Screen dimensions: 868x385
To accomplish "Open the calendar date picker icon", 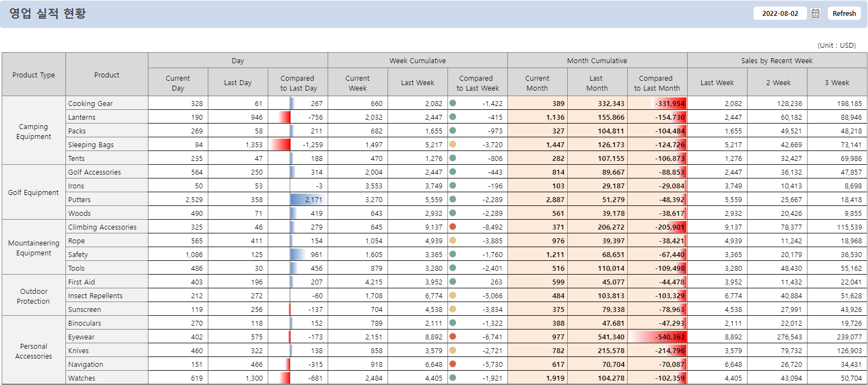I will pyautogui.click(x=815, y=13).
